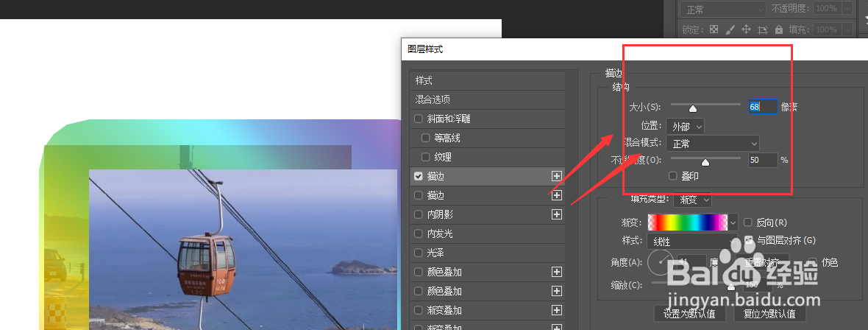
Task: Select 样式 at top of effects list
Action: 487,80
